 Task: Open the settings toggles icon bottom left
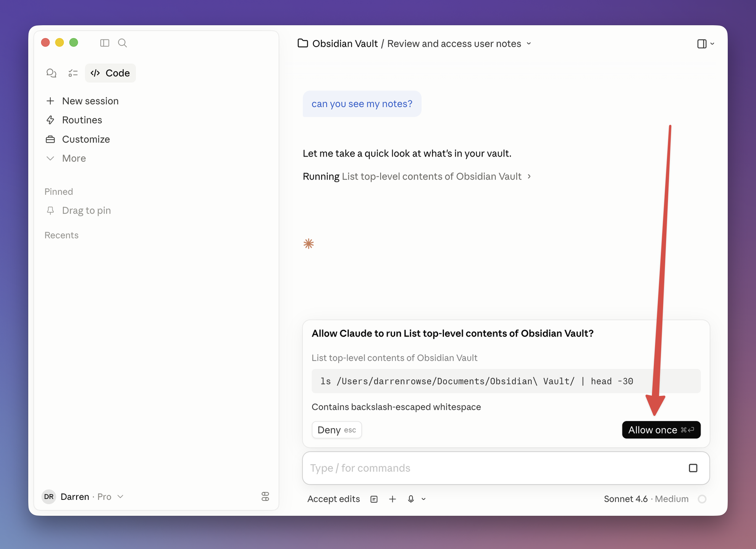click(x=265, y=497)
